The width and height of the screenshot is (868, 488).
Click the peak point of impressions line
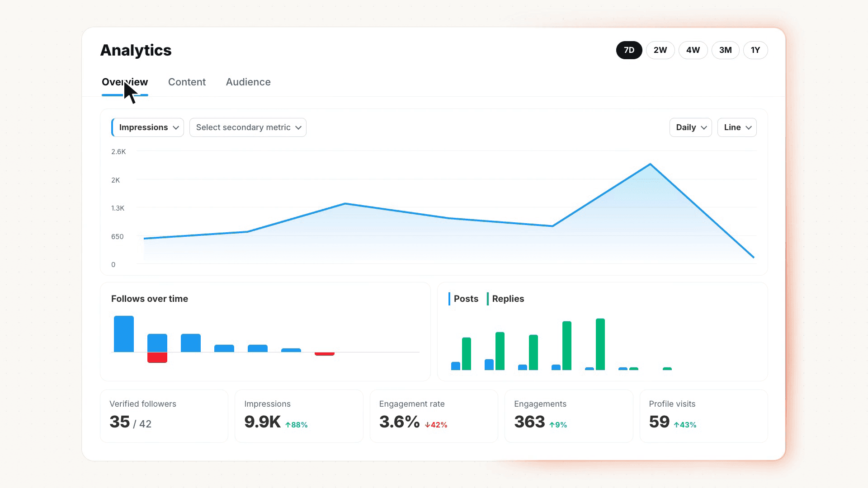click(650, 164)
